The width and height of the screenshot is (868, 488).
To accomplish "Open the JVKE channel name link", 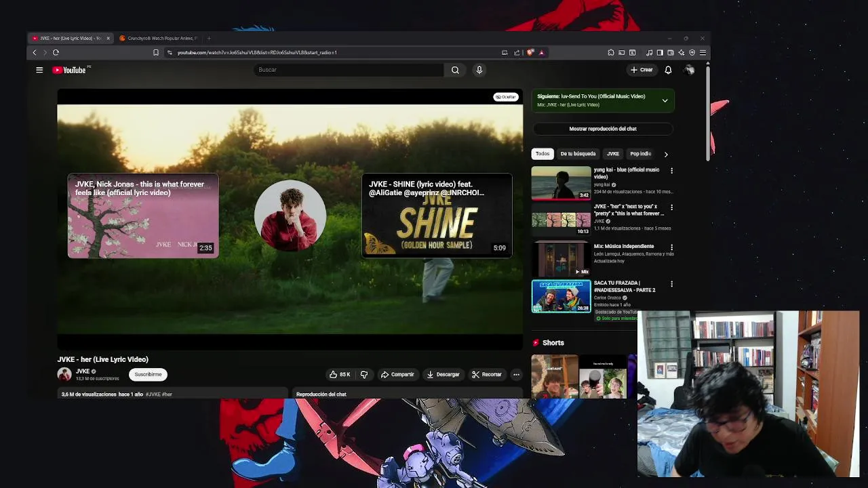I will (83, 371).
